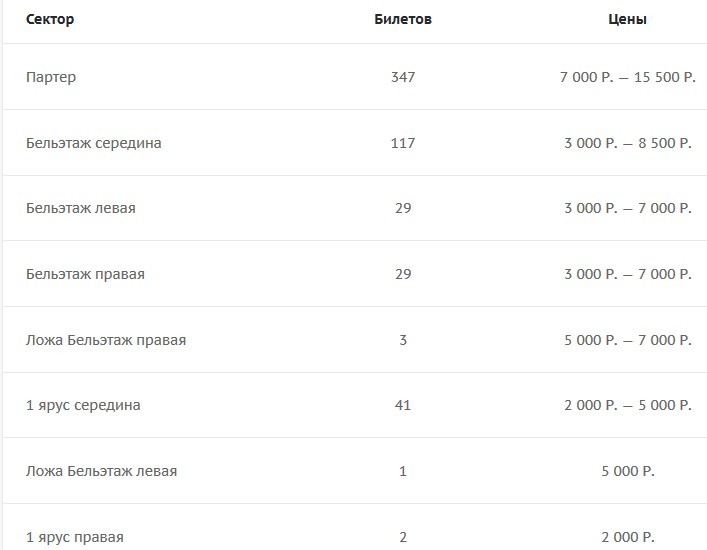Click the Сектор column header
The image size is (707, 550).
50,19
